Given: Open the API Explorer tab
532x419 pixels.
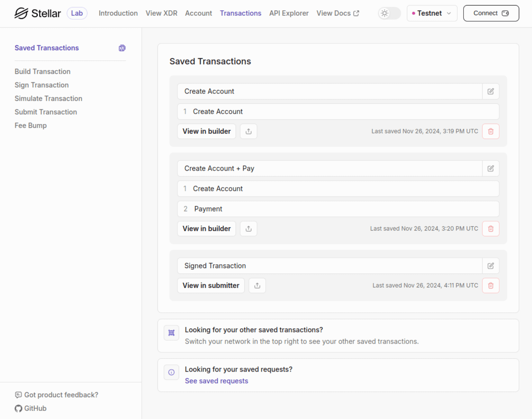Looking at the screenshot, I should 289,13.
